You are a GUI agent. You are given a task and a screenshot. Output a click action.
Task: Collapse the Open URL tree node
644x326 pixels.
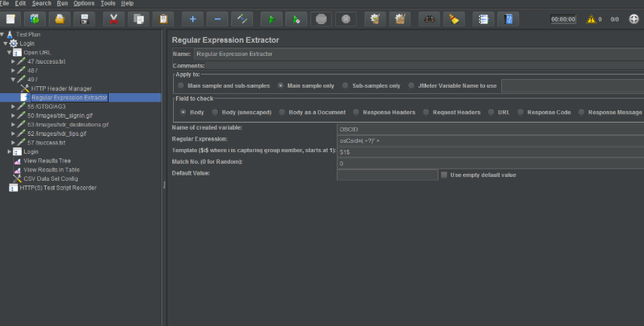tap(9, 52)
